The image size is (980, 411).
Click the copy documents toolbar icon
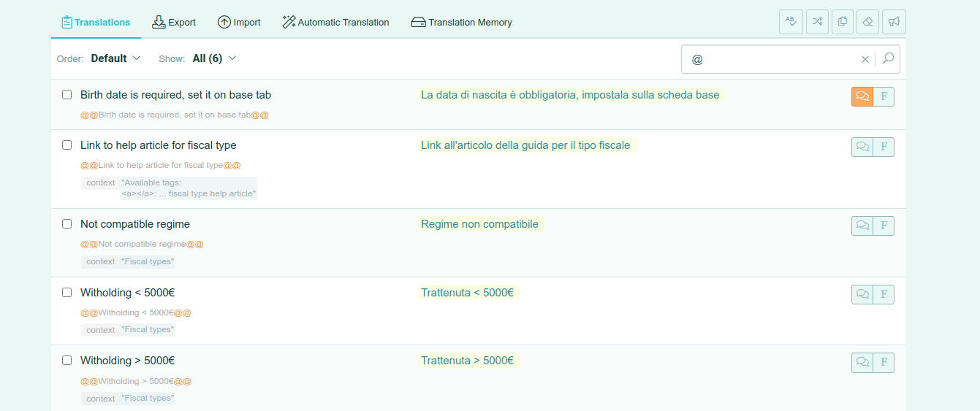click(843, 22)
